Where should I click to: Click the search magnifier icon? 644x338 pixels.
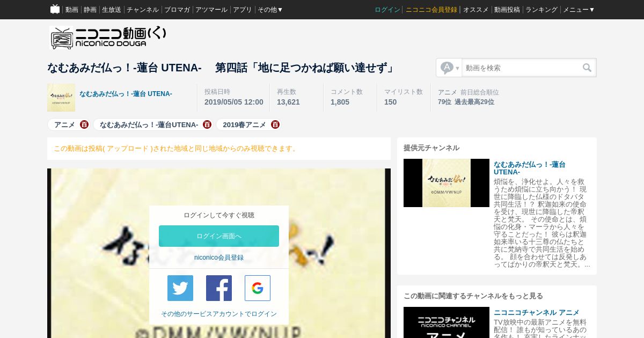pos(587,68)
